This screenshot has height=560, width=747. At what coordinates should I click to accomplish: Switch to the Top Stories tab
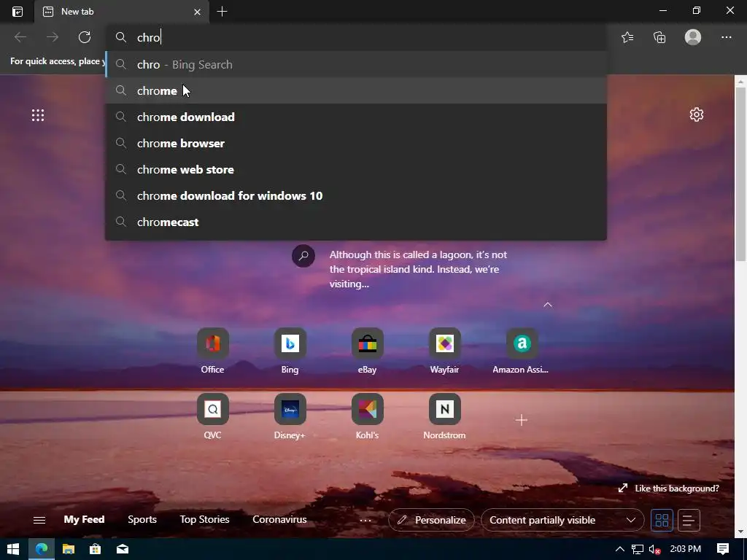pos(204,519)
